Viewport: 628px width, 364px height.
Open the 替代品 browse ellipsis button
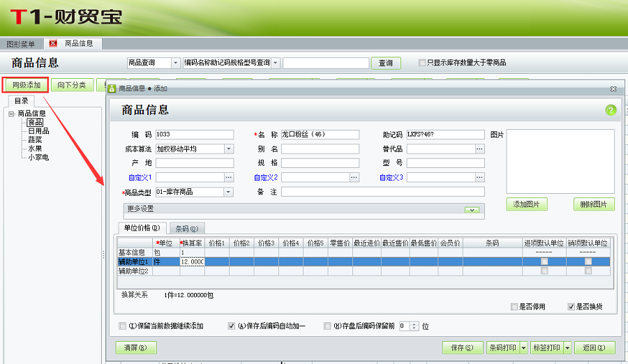tap(480, 149)
